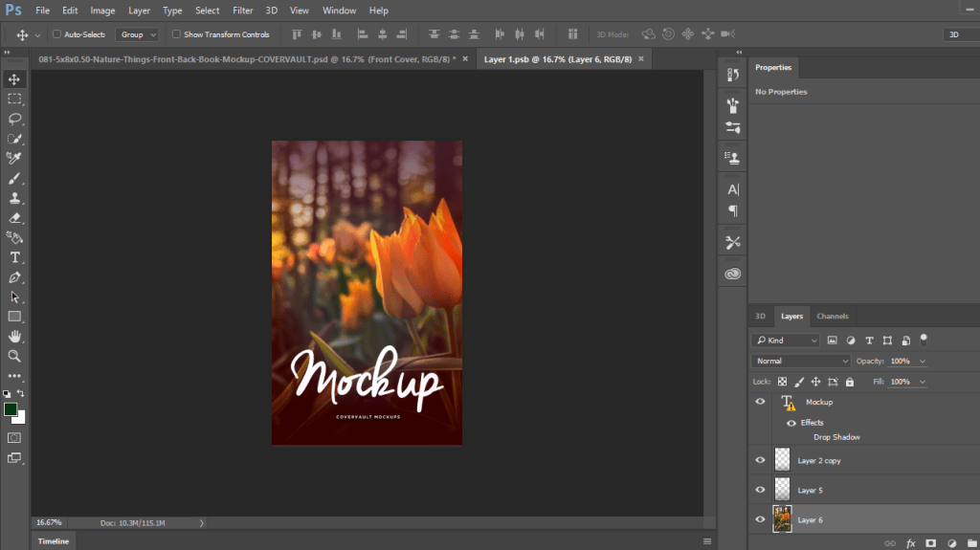The width and height of the screenshot is (980, 550).
Task: Hide the Layer 5 layer
Action: pos(760,490)
